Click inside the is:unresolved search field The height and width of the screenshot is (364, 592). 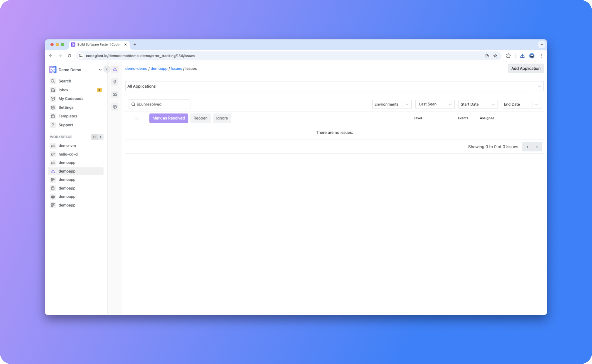tap(159, 104)
